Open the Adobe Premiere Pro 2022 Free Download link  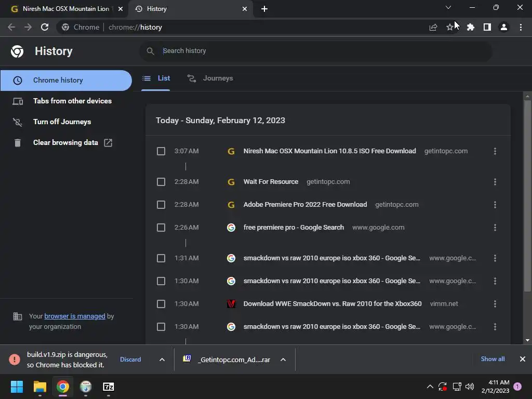point(305,205)
